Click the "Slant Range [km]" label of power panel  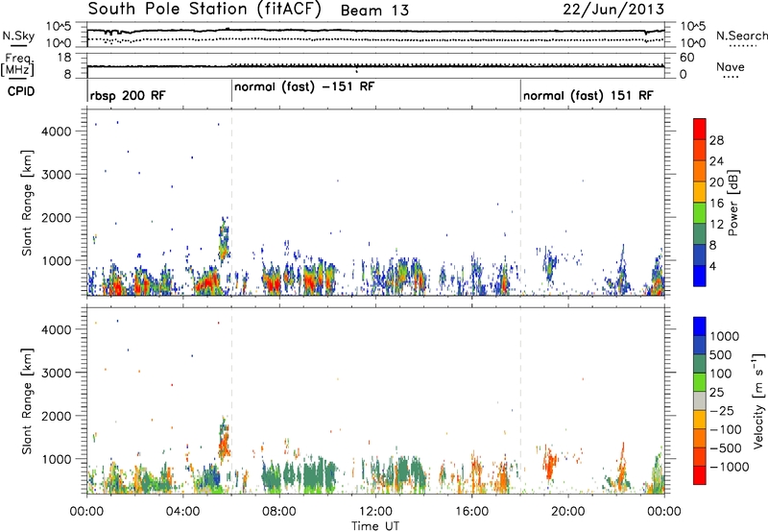pos(27,203)
